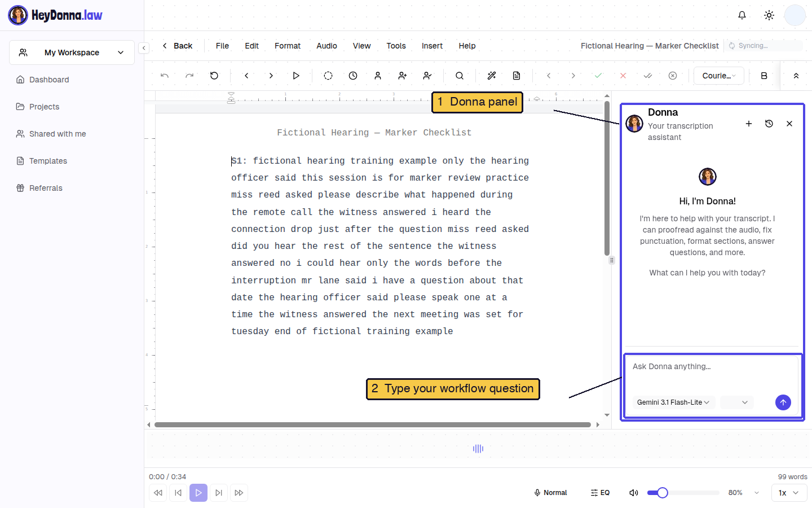Toggle the EQ audio equalizer
This screenshot has width=812, height=508.
[600, 493]
